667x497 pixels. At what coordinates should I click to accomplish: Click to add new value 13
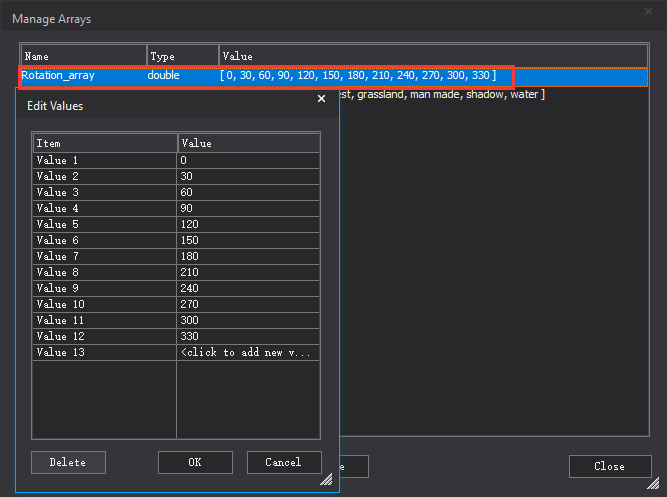[x=248, y=352]
